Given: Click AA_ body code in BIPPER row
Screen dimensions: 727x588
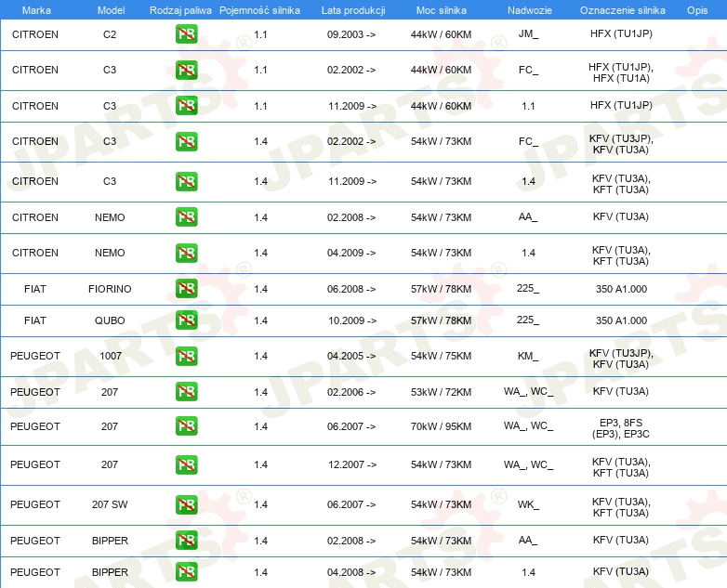Looking at the screenshot, I should click(x=528, y=541).
